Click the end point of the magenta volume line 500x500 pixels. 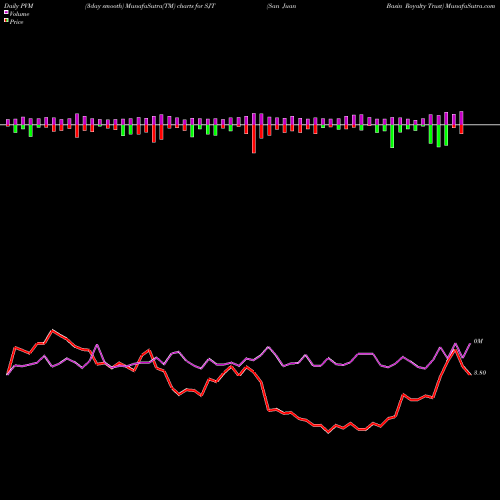pos(470,343)
